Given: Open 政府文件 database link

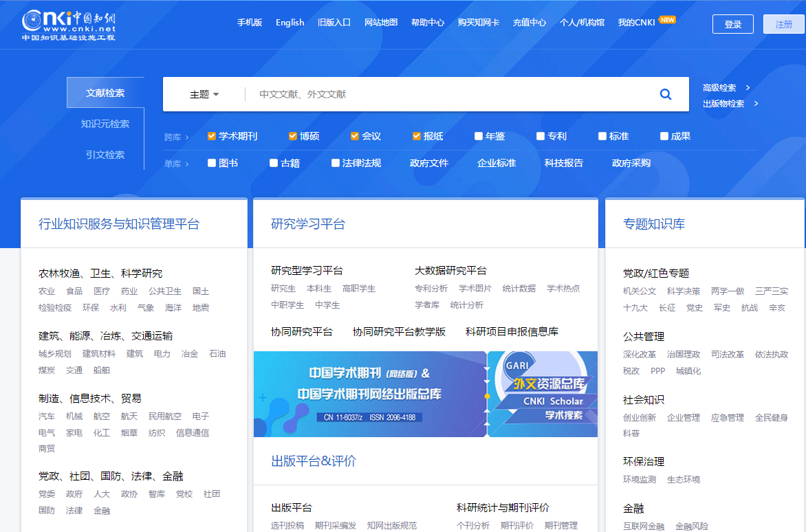Looking at the screenshot, I should point(429,163).
